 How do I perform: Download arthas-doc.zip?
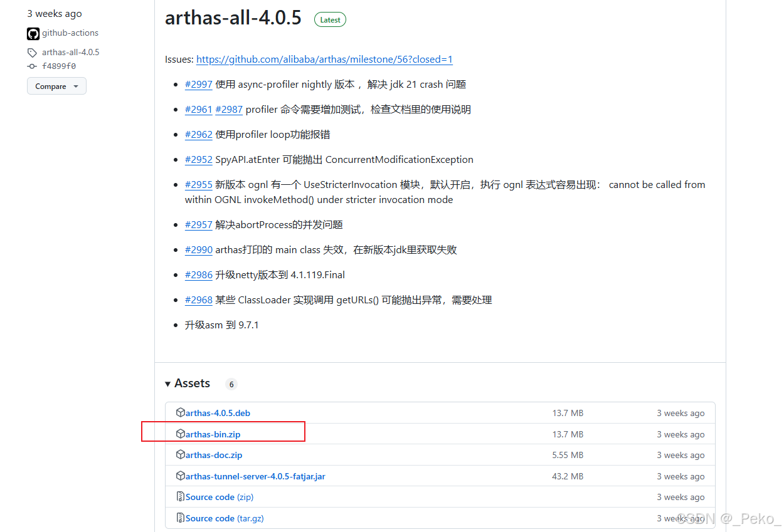point(214,455)
